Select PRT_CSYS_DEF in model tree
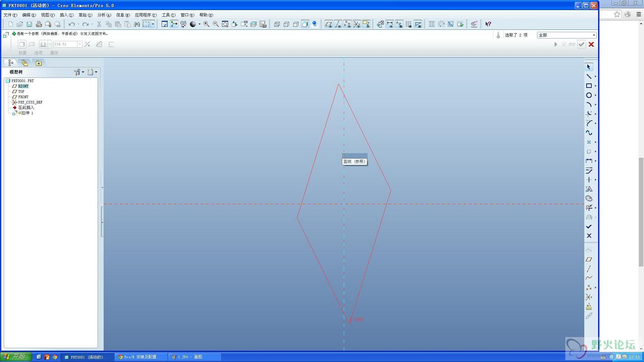644x362 pixels. [x=30, y=102]
